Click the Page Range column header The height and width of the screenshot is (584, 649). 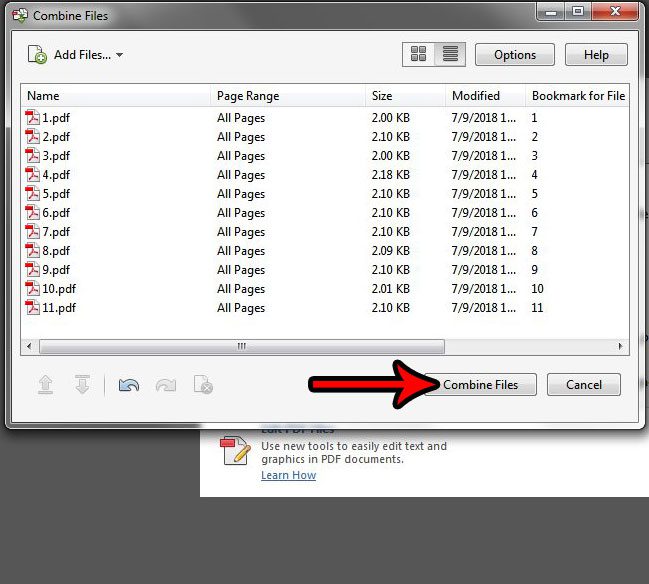click(287, 96)
